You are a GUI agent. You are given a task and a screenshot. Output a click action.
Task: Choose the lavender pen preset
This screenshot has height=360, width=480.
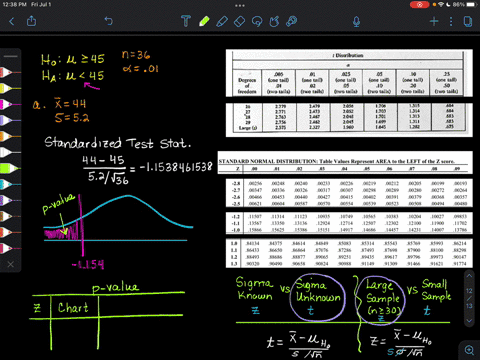8,120
